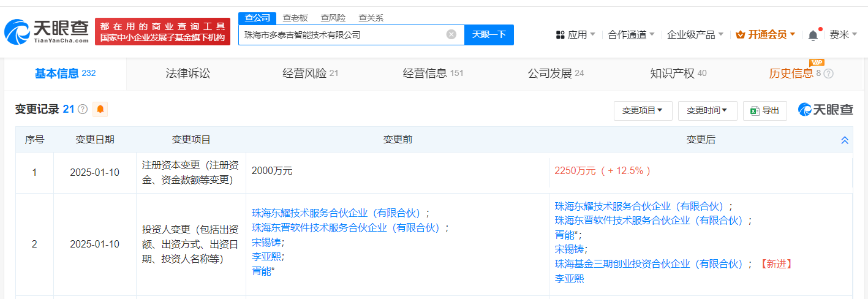868x299 pixels.
Task: Open 胥能 link in 变更后 column
Action: 565,235
